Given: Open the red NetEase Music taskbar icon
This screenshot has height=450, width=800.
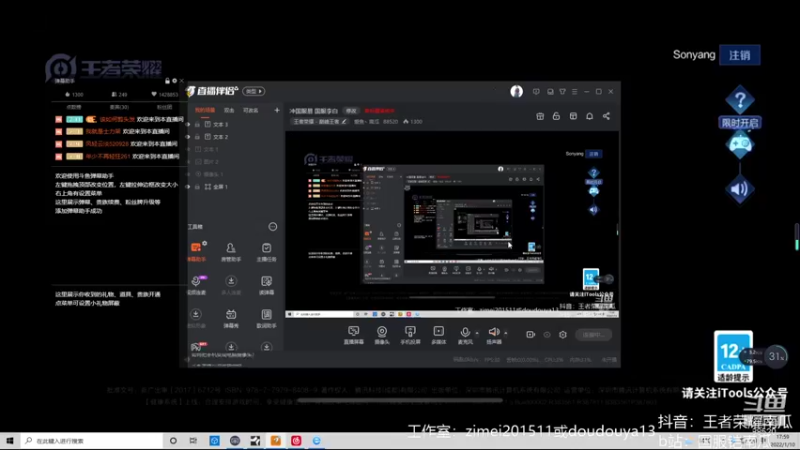Looking at the screenshot, I should tap(296, 441).
